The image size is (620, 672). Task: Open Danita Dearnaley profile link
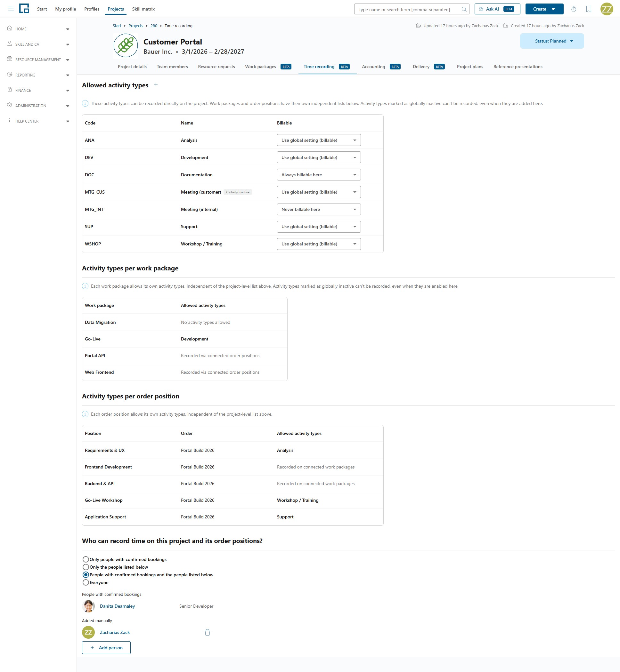point(117,606)
